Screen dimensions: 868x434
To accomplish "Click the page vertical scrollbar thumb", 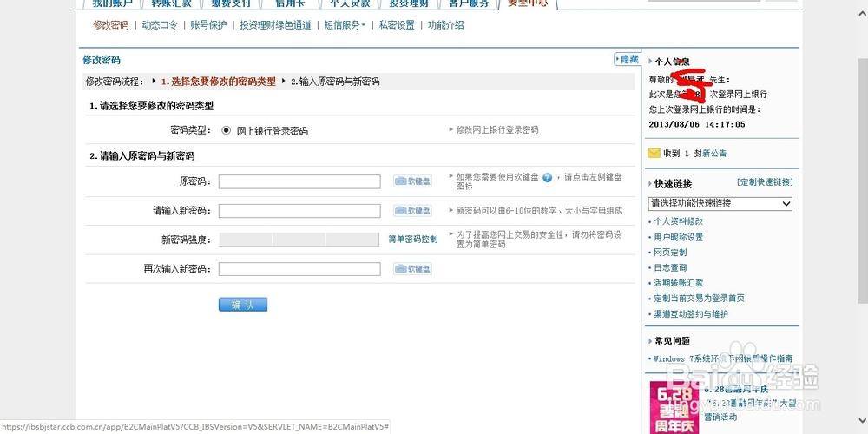I will click(863, 180).
